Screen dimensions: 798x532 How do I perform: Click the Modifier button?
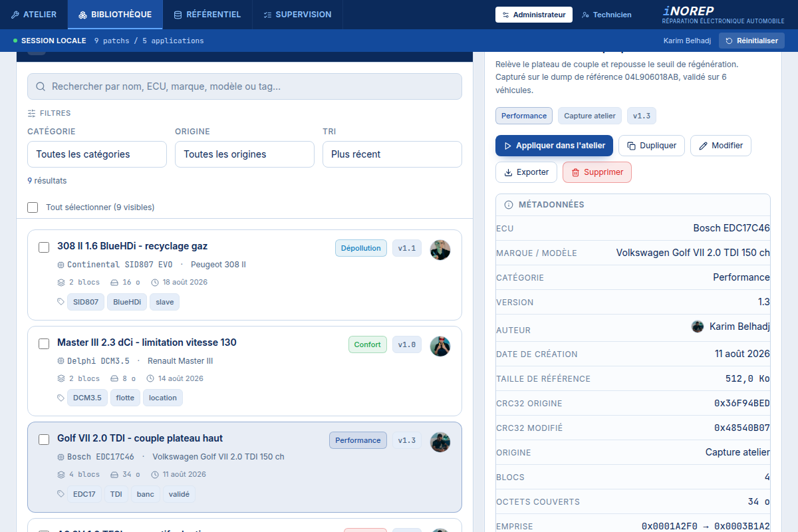[x=721, y=146]
